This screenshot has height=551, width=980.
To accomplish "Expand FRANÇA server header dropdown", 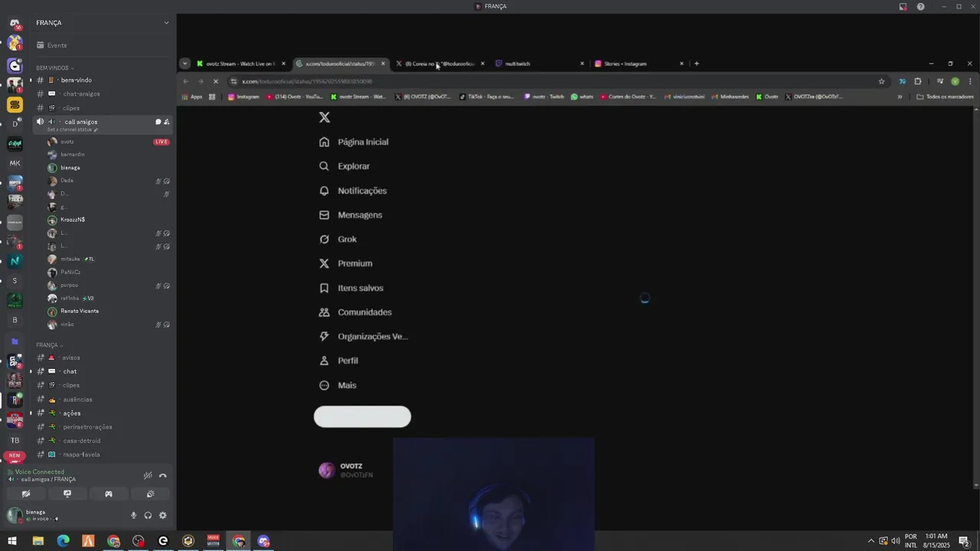I will [166, 22].
